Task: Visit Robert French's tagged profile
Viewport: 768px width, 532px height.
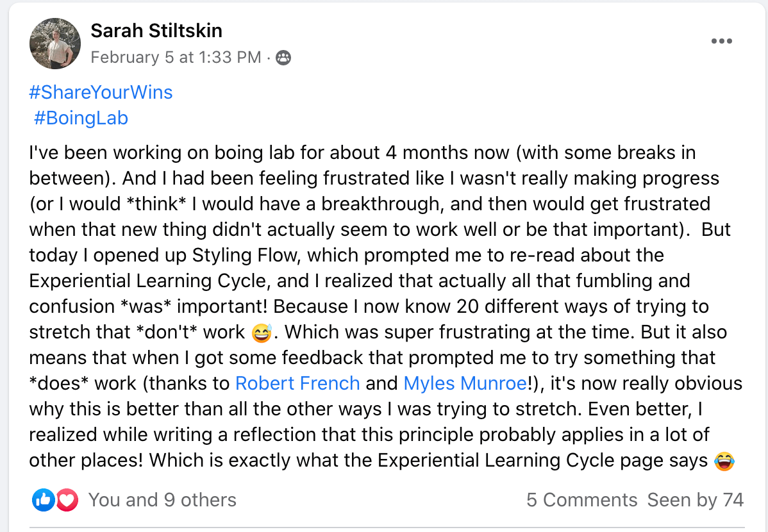Action: [297, 383]
